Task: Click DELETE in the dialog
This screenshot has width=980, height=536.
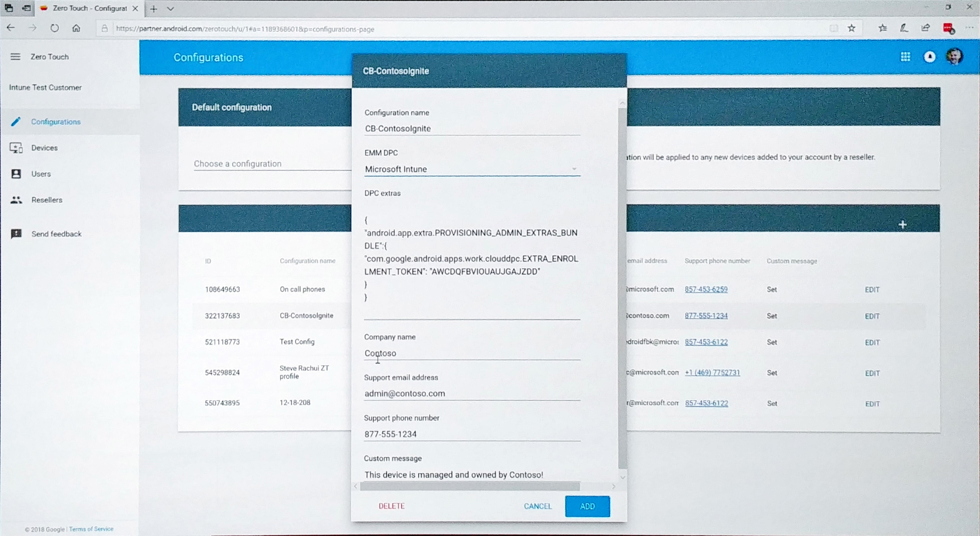Action: 391,506
